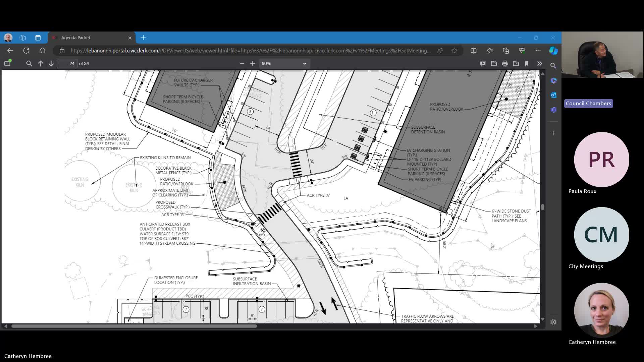Expand the More Tools double-chevron in PDF toolbar
This screenshot has height=362, width=644.
tap(539, 63)
